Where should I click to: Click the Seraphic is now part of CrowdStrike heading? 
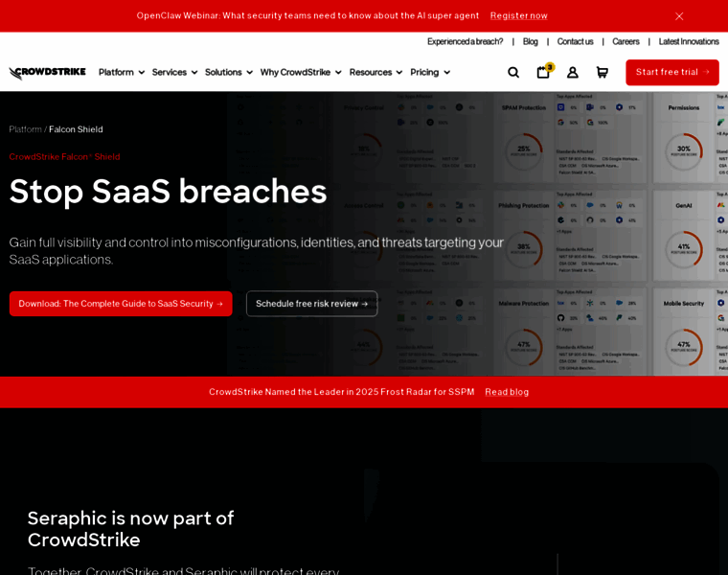tap(130, 529)
